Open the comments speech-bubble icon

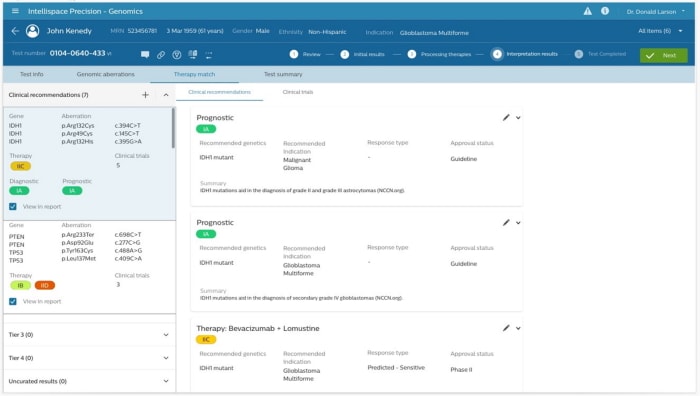tap(145, 54)
